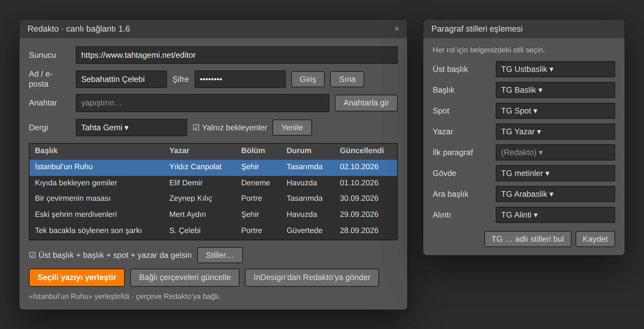Click the Anahtarla gir button
This screenshot has height=329, width=644.
(x=366, y=103)
